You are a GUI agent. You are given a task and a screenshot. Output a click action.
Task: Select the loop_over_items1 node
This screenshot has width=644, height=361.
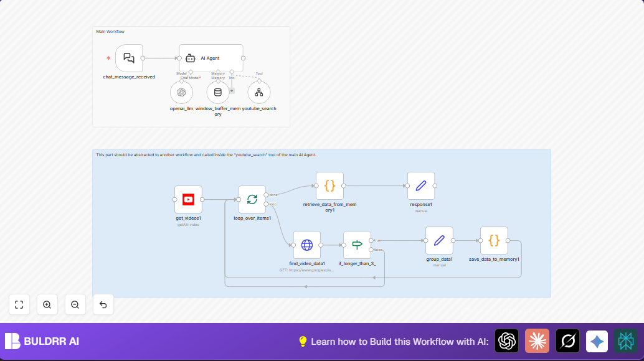252,199
